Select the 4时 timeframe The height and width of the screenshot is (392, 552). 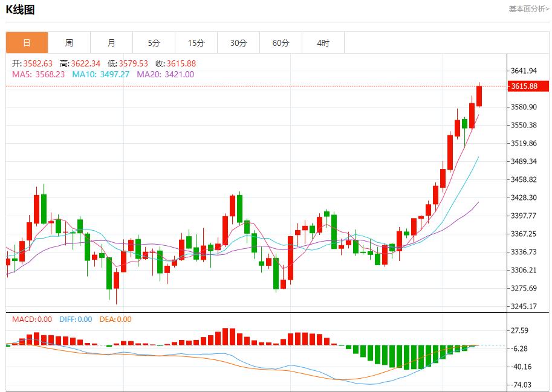(x=322, y=42)
